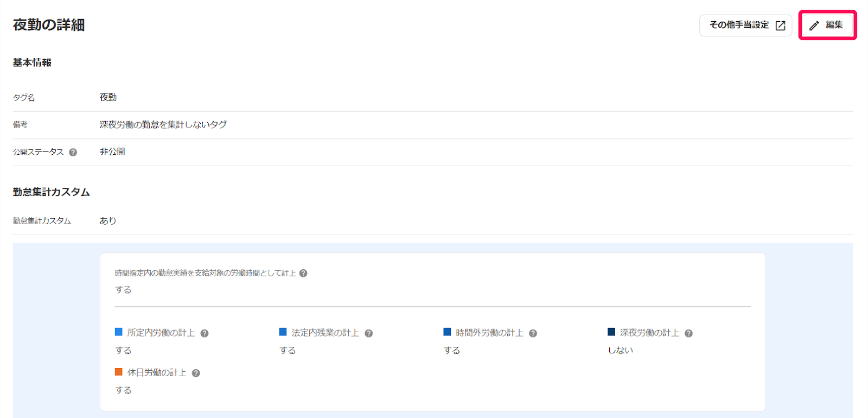Click the 勤怠集計カスタム field label beside あり

[42, 221]
